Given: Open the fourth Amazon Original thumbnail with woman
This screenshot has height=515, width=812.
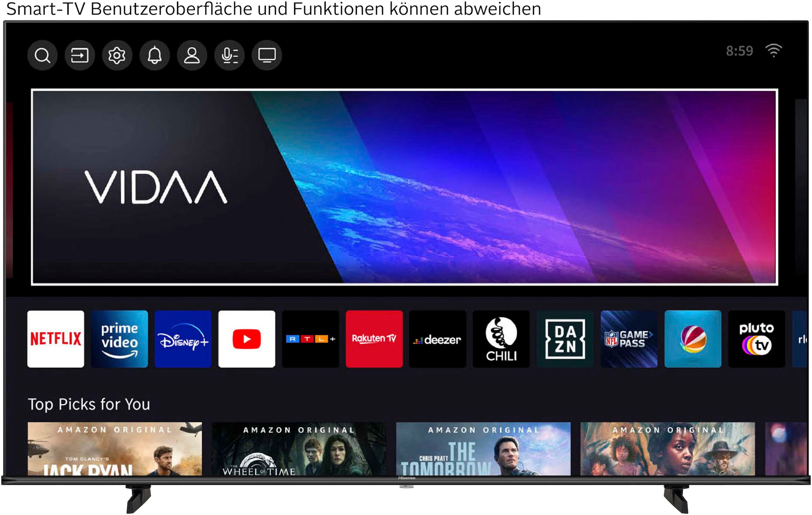Looking at the screenshot, I should click(x=668, y=449).
